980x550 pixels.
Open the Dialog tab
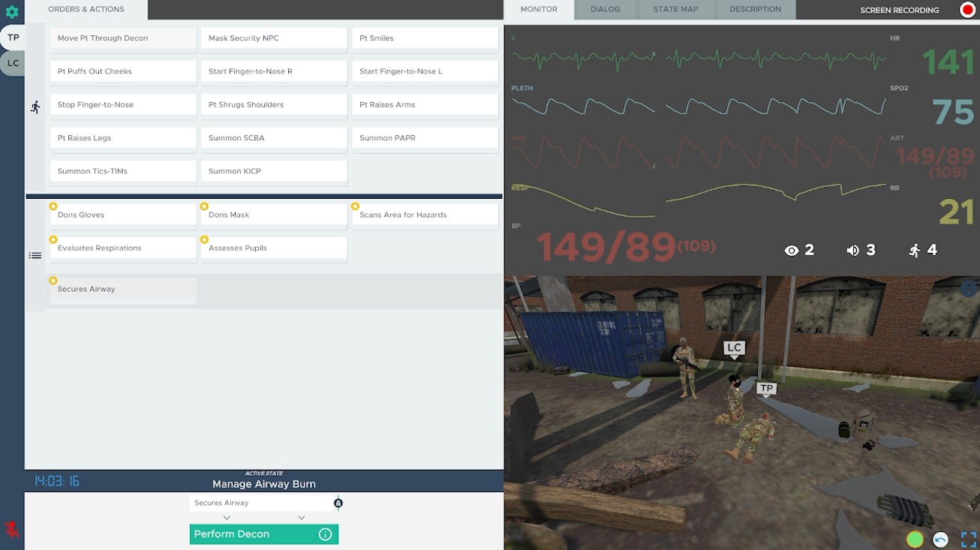[605, 10]
